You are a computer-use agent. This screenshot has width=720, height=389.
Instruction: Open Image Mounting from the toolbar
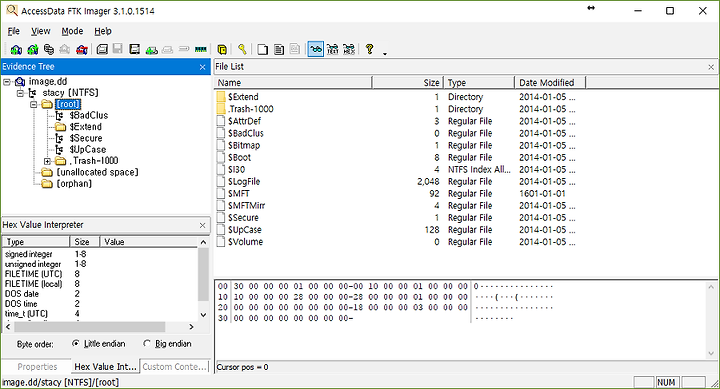pos(49,49)
